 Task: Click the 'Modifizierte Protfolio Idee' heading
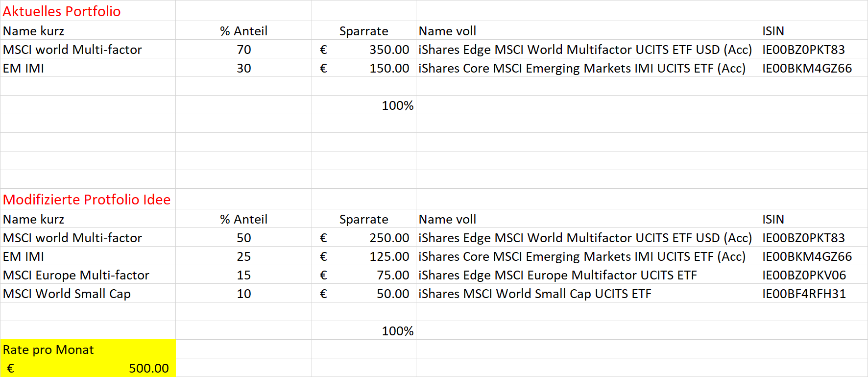[88, 199]
